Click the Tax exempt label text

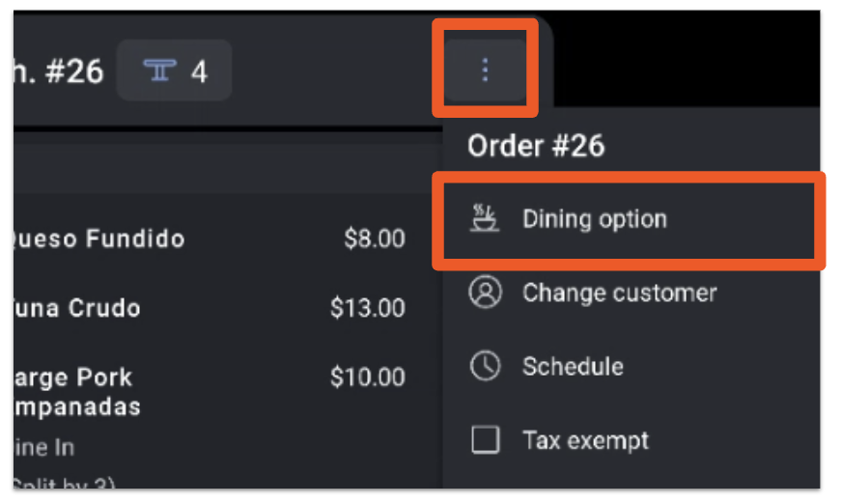(585, 441)
